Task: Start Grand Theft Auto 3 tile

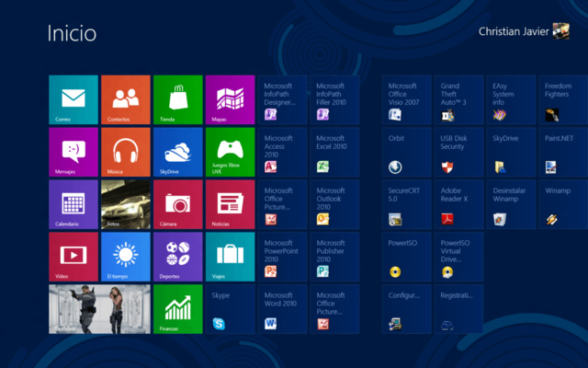Action: (459, 99)
